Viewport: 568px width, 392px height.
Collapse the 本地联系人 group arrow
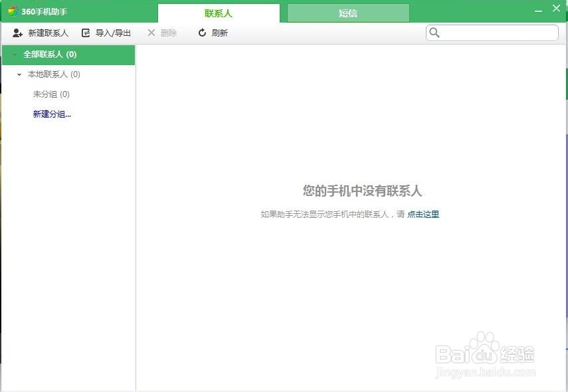coord(18,74)
